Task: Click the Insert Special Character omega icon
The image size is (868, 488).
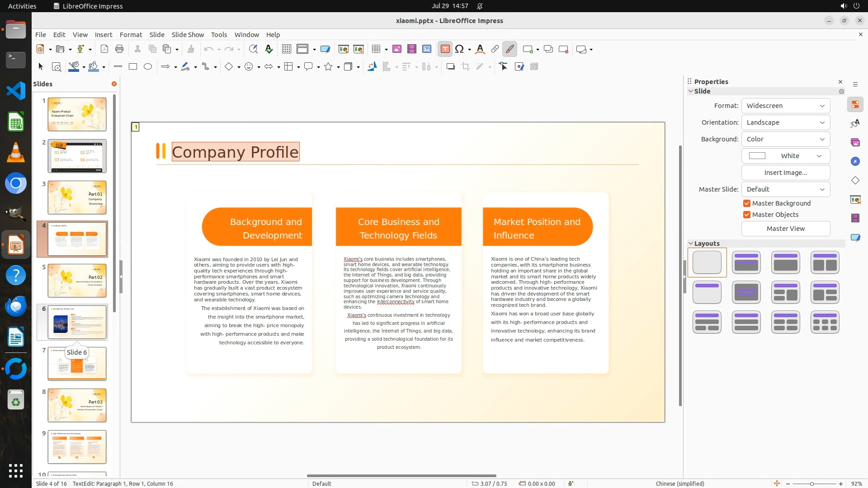Action: (x=459, y=49)
